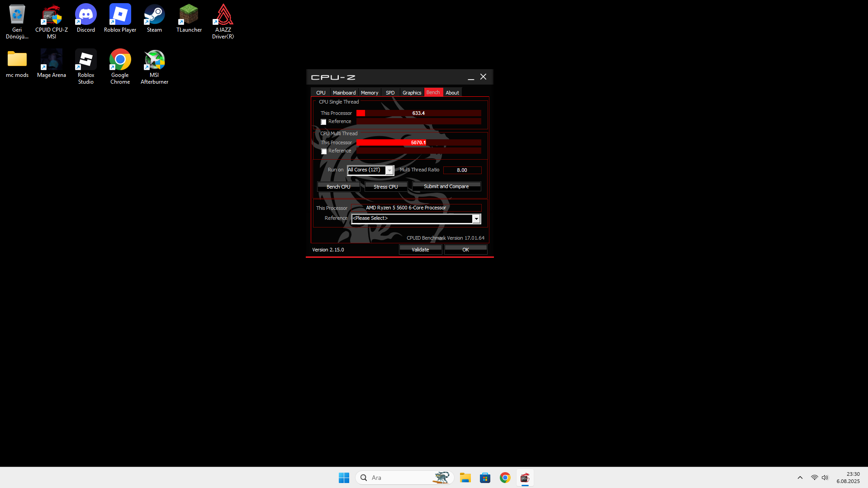Open File Explorer from the taskbar
The height and width of the screenshot is (488, 868).
coord(465,478)
